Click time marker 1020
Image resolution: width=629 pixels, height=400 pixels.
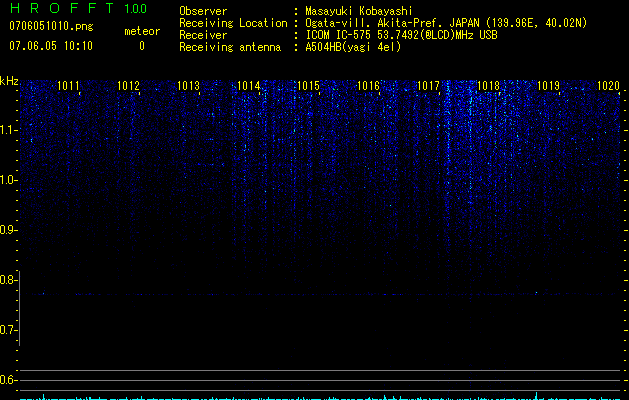pos(609,85)
